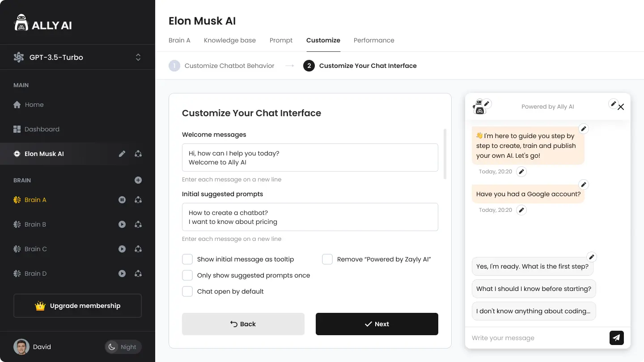Viewport: 644px width, 362px height.
Task: Check 'Only show suggested prompts once'
Action: (187, 275)
